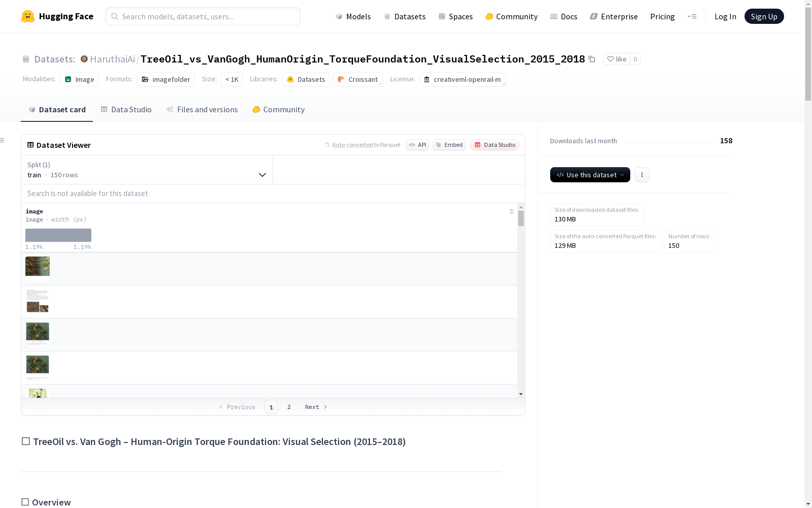Open Community in the top navigation
The height and width of the screenshot is (508, 812).
coord(512,16)
